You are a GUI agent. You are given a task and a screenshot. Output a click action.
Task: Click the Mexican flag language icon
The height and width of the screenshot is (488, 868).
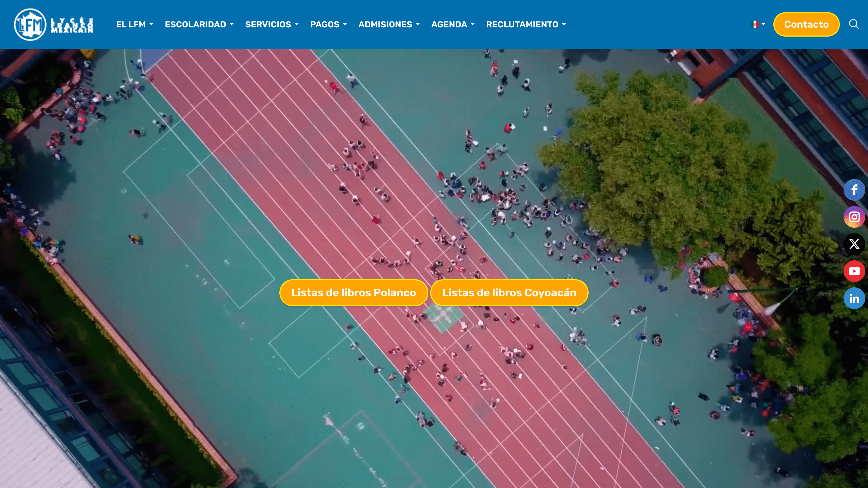(x=755, y=24)
